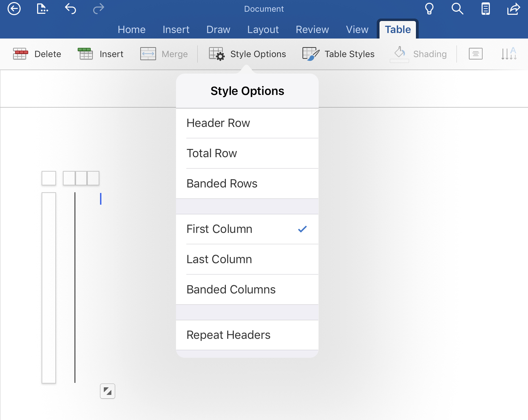528x420 pixels.
Task: Open the share arrow icon
Action: point(514,9)
